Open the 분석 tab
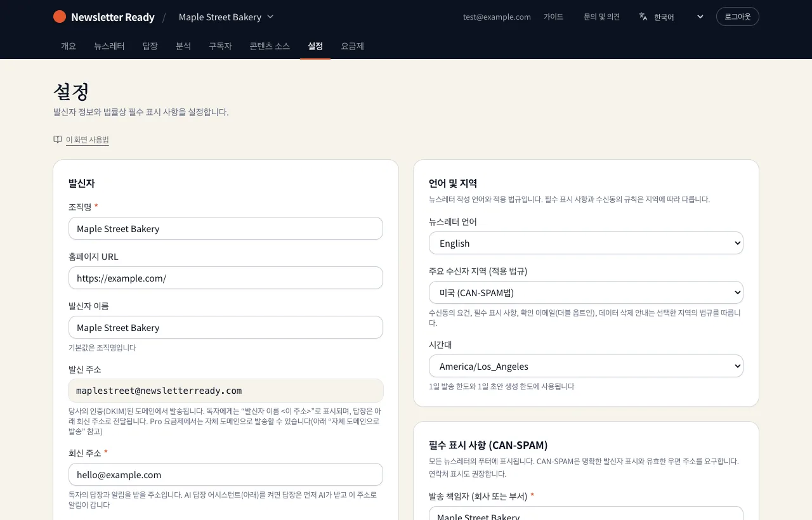This screenshot has width=812, height=520. (183, 46)
